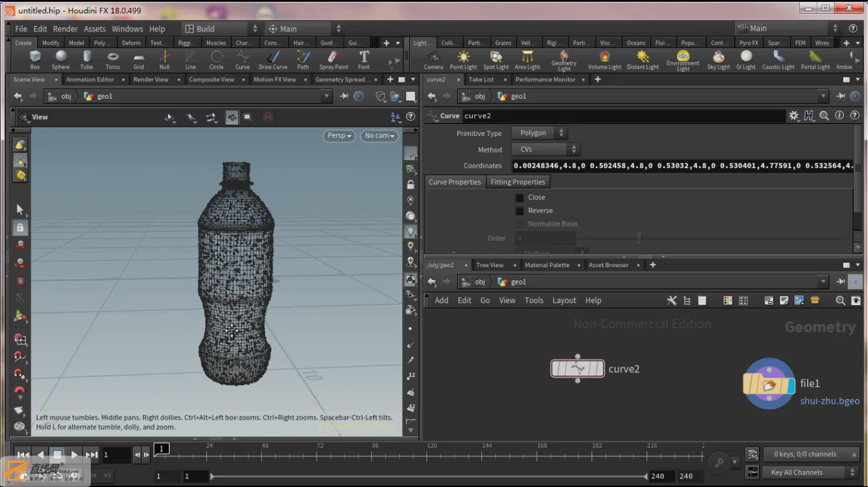Open the Persp viewport dropdown
The height and width of the screenshot is (487, 868).
[340, 135]
